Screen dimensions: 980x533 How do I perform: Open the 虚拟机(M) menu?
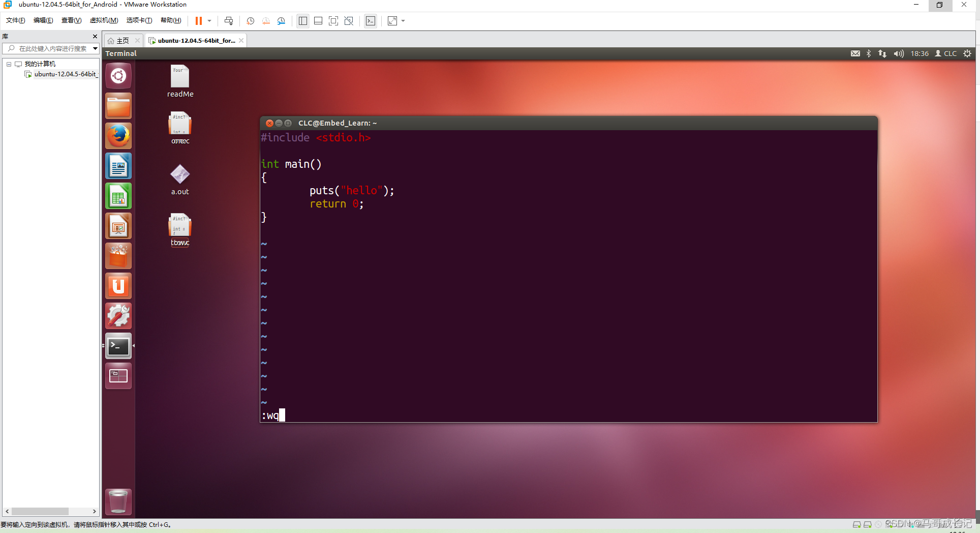[104, 20]
